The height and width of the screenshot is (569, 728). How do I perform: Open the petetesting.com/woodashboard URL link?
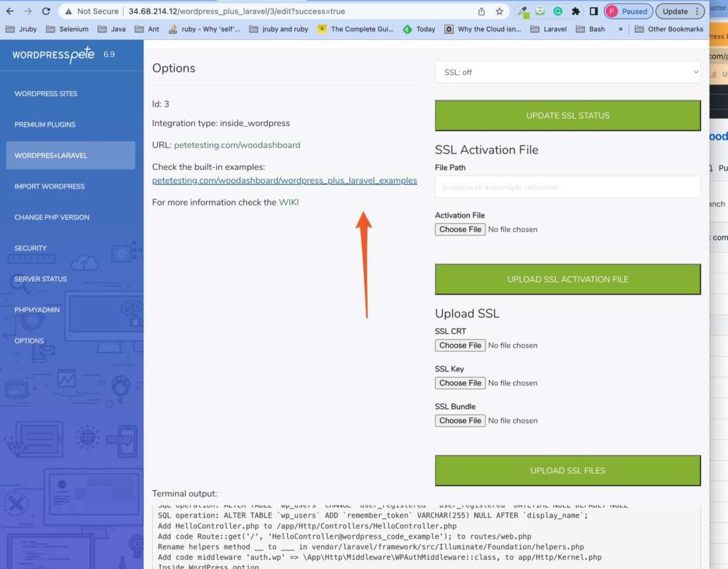click(x=237, y=144)
